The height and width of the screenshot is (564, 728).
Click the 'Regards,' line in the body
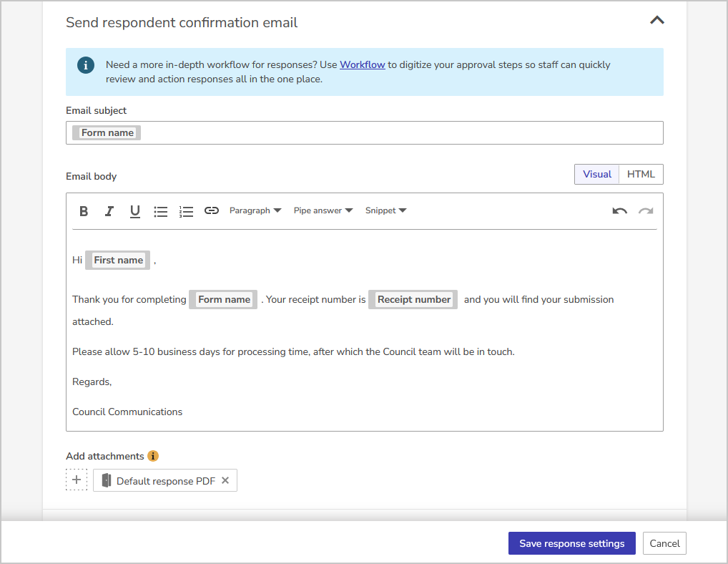coord(92,382)
